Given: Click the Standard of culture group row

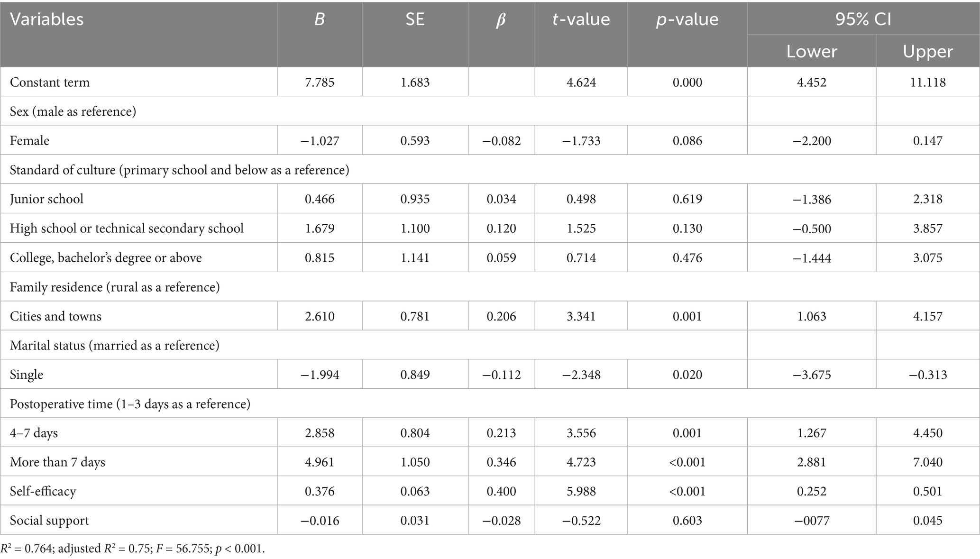Looking at the screenshot, I should tap(179, 170).
